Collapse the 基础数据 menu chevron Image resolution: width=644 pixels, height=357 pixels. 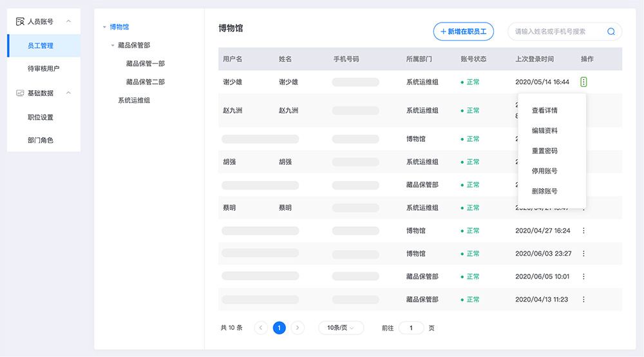69,93
